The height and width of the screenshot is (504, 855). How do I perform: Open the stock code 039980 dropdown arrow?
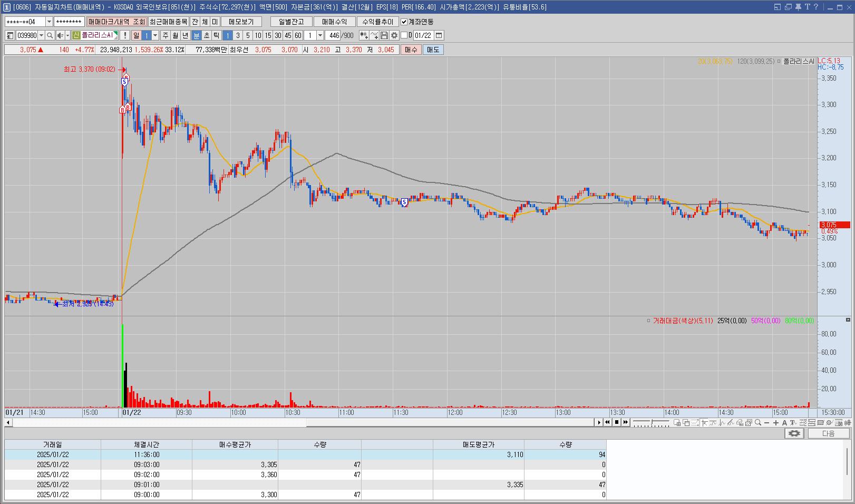click(41, 35)
